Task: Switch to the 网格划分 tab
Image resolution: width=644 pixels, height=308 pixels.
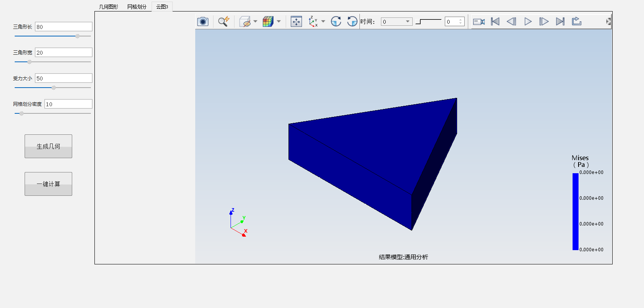Action: (137, 7)
